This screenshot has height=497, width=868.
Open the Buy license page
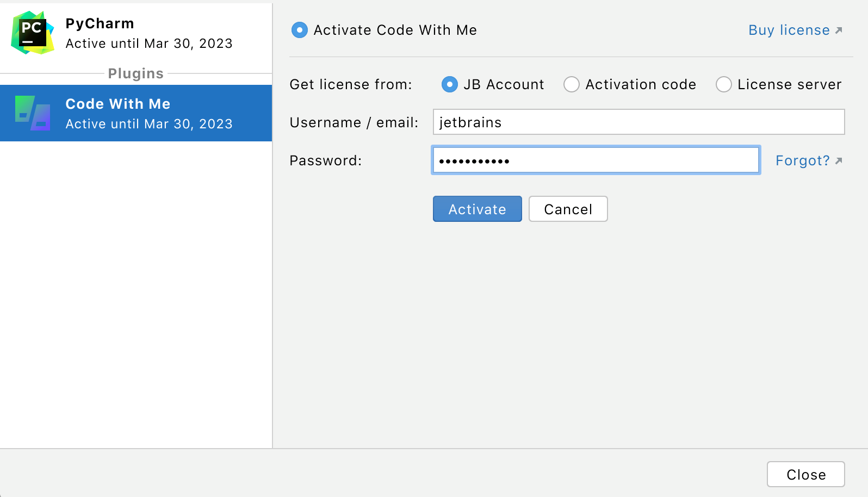pos(789,30)
